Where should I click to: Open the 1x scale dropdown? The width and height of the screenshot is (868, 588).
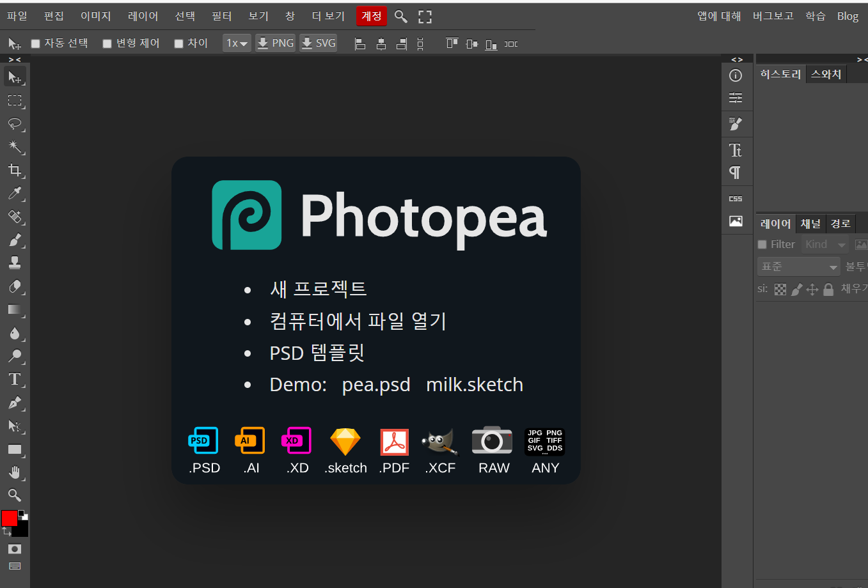[237, 43]
